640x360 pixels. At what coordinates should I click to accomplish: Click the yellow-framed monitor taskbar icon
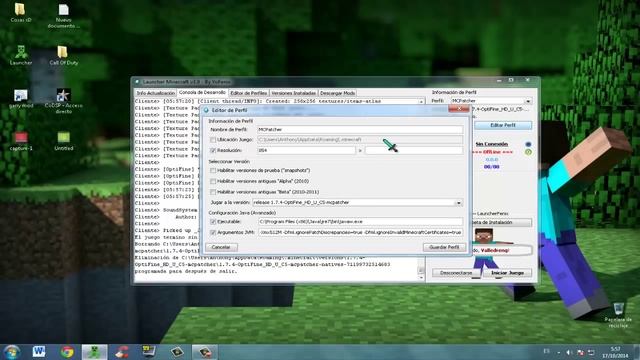pos(149,352)
